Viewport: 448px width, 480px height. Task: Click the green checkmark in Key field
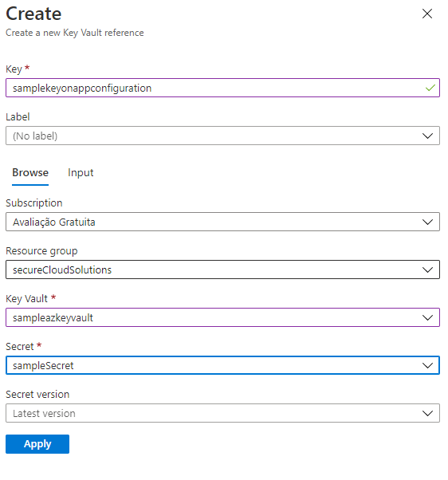coord(430,88)
